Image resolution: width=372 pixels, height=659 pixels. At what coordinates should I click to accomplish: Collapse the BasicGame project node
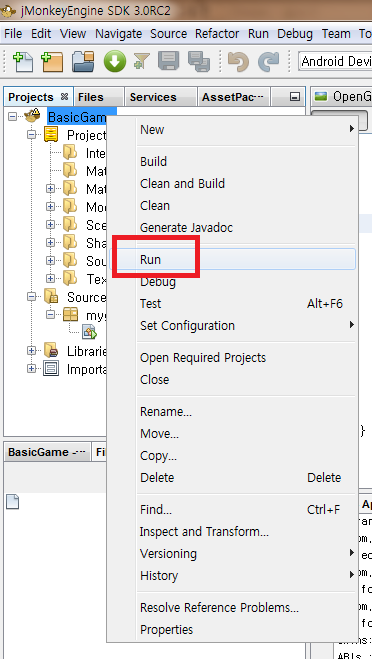pos(13,116)
